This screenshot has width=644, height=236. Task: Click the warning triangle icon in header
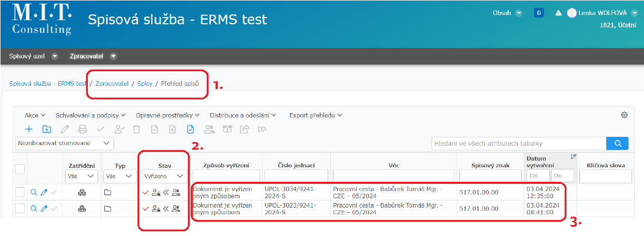click(x=558, y=13)
